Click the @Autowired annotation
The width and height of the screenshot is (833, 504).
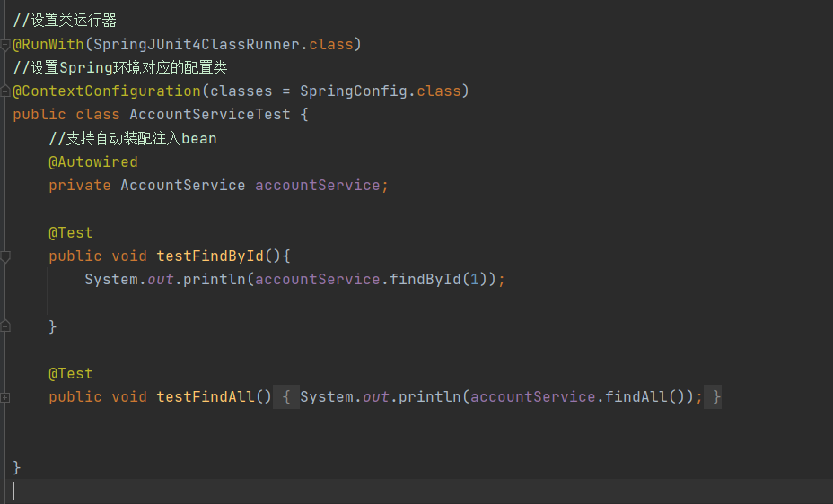pos(93,161)
